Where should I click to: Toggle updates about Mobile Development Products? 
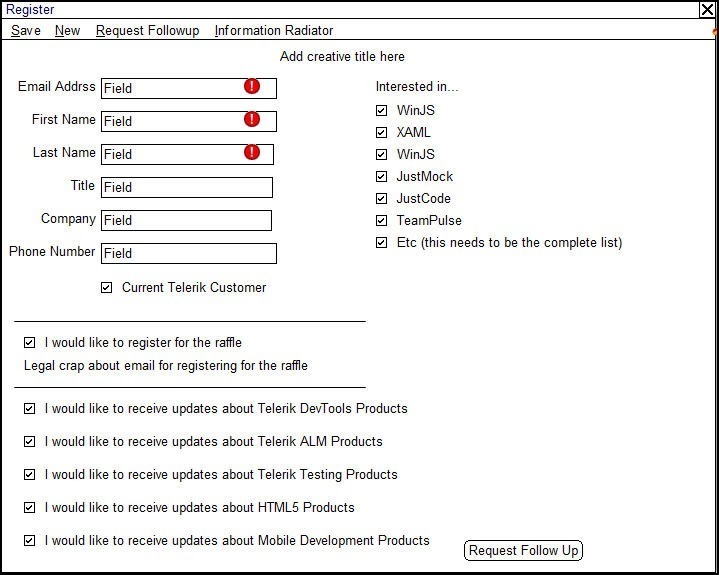point(29,541)
